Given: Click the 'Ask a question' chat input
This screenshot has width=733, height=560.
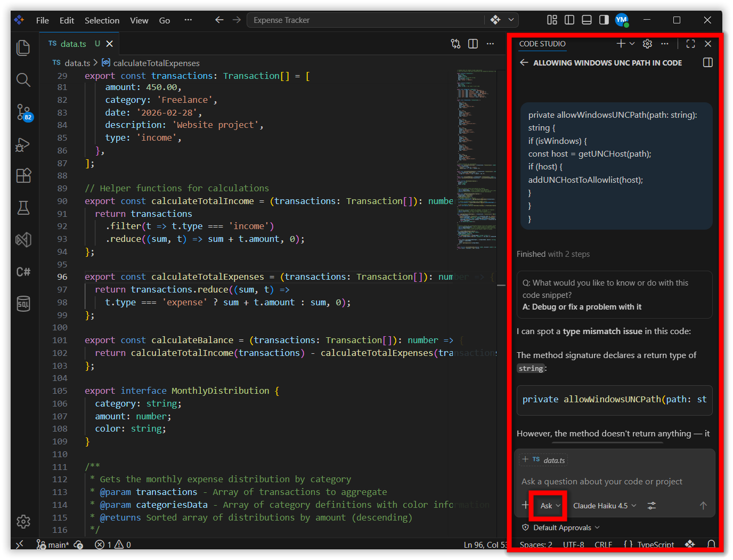Looking at the screenshot, I should click(x=614, y=482).
